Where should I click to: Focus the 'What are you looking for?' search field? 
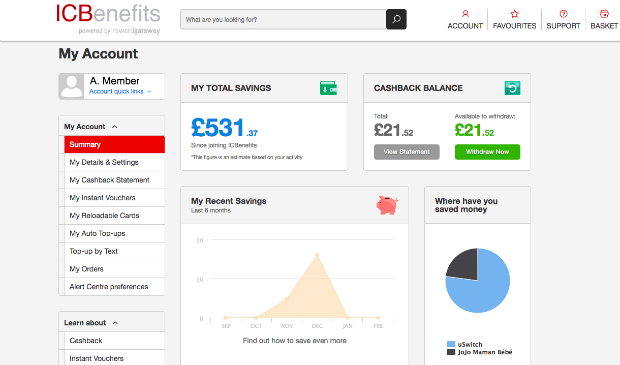[283, 19]
